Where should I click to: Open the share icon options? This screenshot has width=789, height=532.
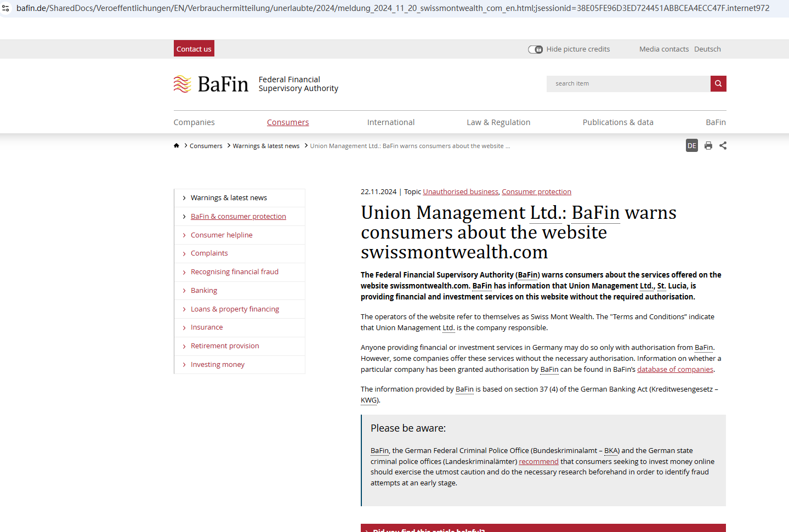tap(723, 145)
